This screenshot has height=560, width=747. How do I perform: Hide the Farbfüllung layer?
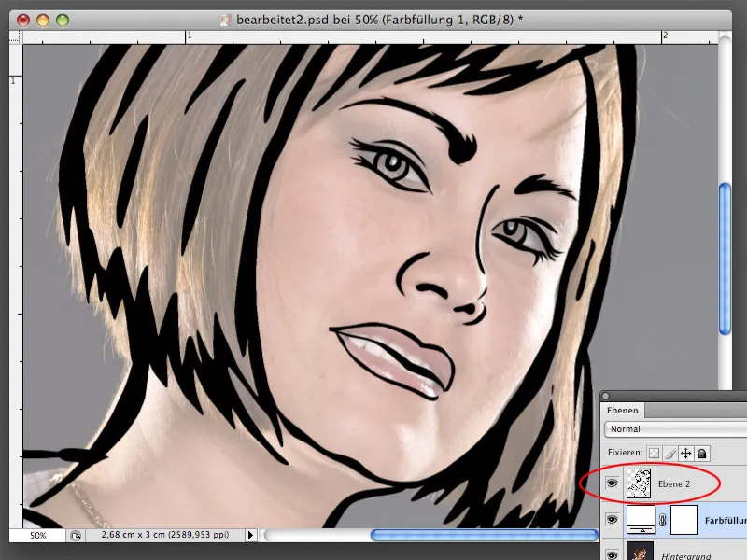point(612,520)
